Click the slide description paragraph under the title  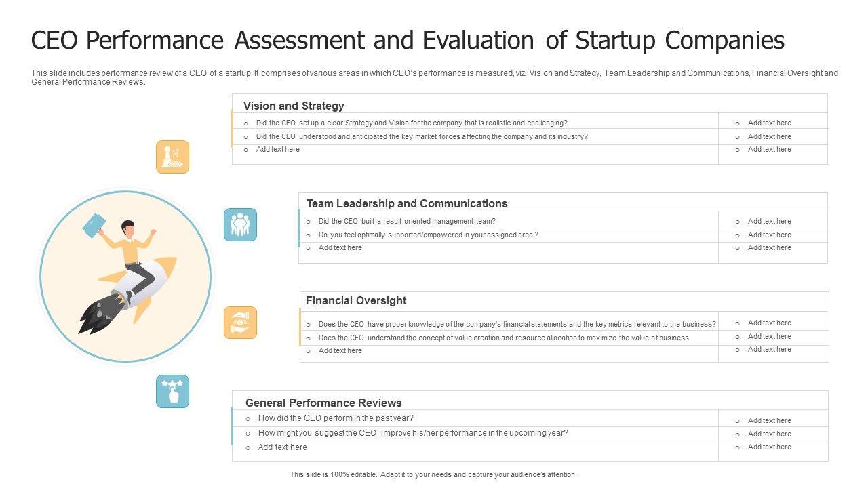pos(434,77)
